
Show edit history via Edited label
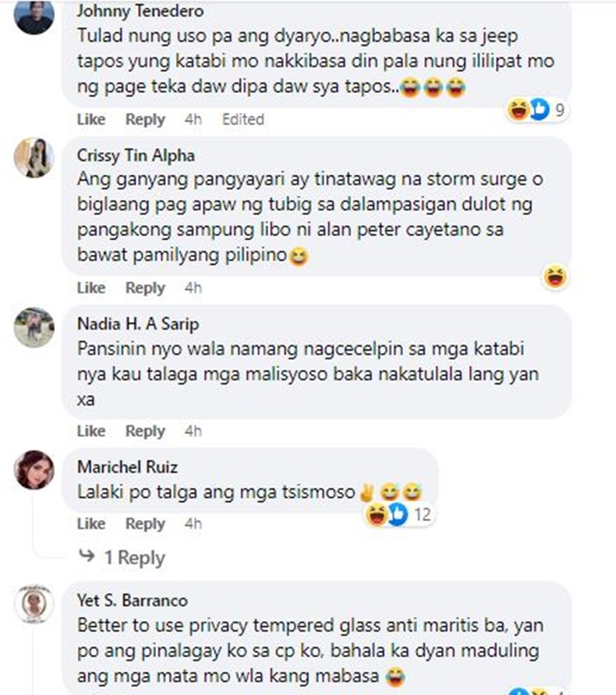[243, 119]
